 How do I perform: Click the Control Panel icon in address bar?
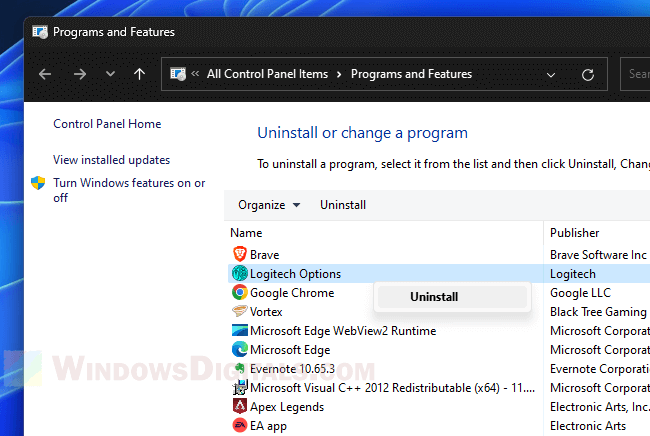click(178, 74)
